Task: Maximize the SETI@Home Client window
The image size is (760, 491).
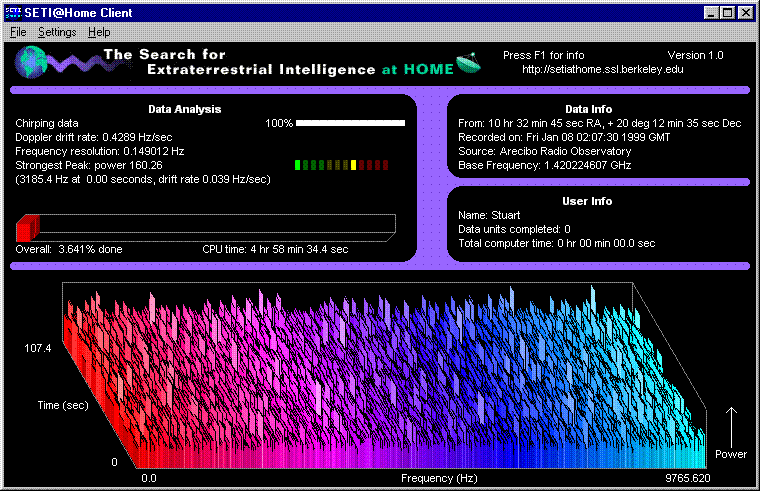Action: pyautogui.click(x=728, y=13)
